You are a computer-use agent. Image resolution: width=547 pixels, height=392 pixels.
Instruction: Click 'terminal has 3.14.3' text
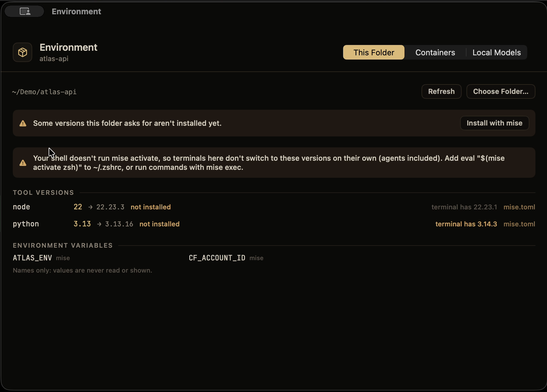466,224
